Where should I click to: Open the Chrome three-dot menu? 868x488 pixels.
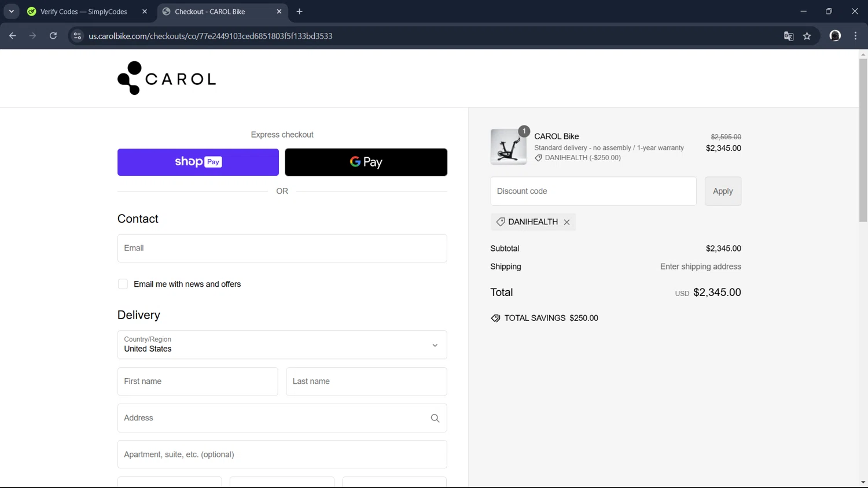click(x=856, y=36)
